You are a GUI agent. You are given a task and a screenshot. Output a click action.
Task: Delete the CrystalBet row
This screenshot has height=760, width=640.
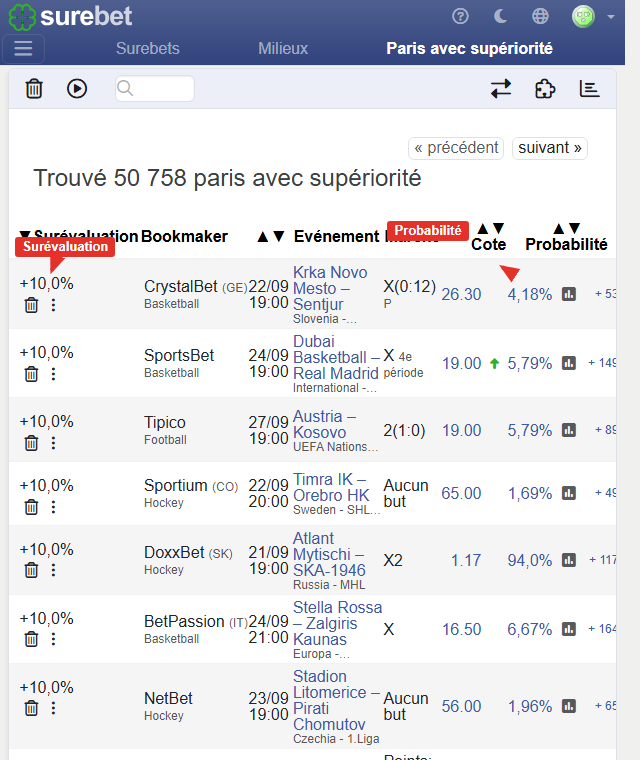point(32,305)
